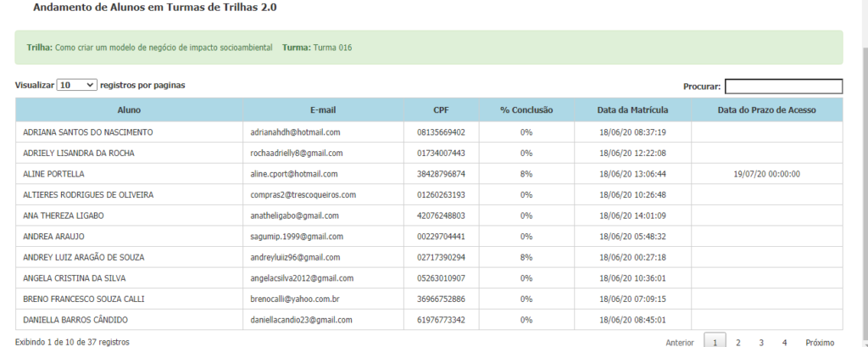Screen dimensions: 868x347
Task: Jump to pagination page 4
Action: click(x=784, y=342)
